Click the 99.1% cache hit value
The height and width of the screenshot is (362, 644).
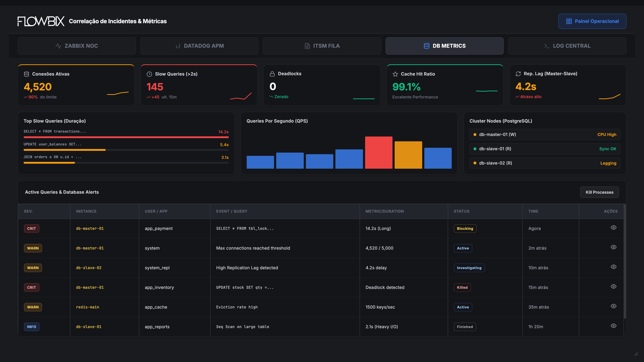click(406, 87)
